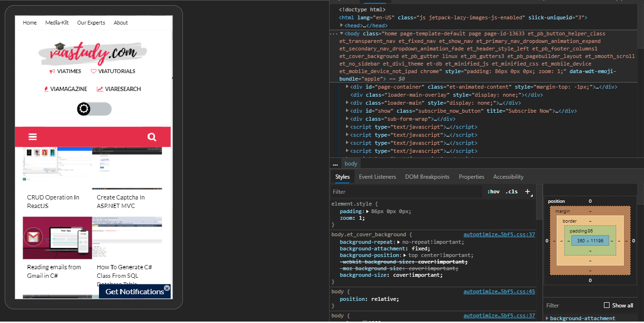644x323 pixels.
Task: Open the Reading emails from Gmail thumbnail
Action: click(x=57, y=238)
